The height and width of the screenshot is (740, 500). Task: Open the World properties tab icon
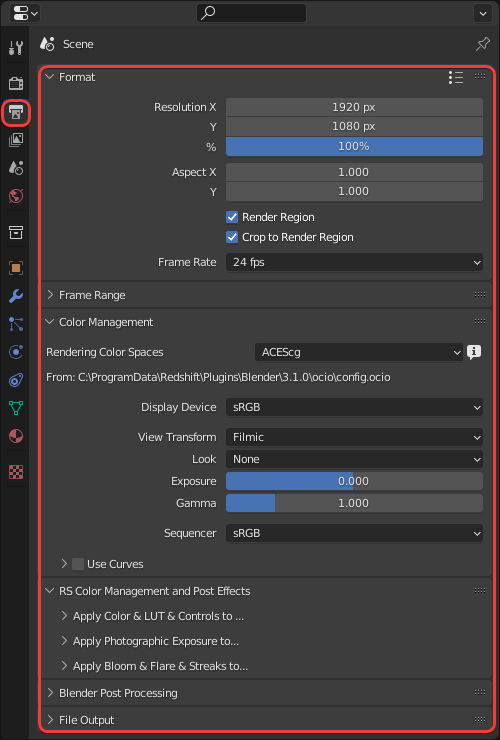(x=16, y=195)
